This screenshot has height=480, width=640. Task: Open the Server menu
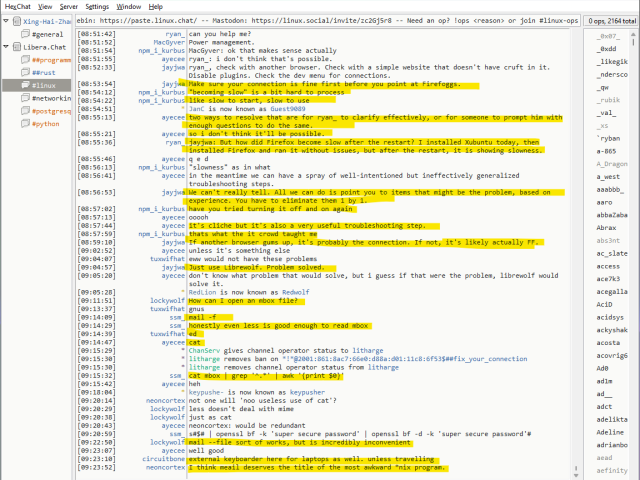coord(69,6)
